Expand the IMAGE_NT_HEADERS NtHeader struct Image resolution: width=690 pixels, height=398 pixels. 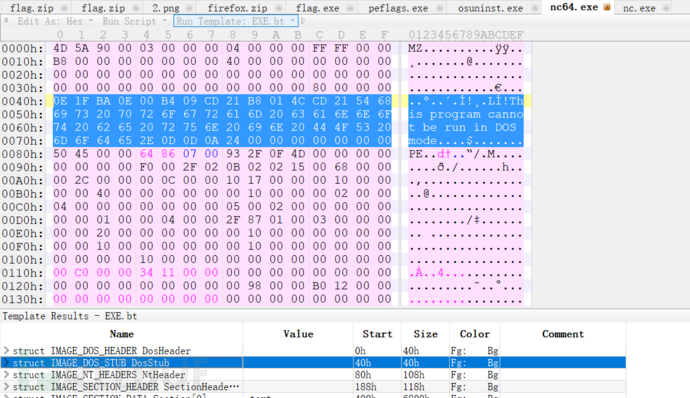[x=6, y=375]
